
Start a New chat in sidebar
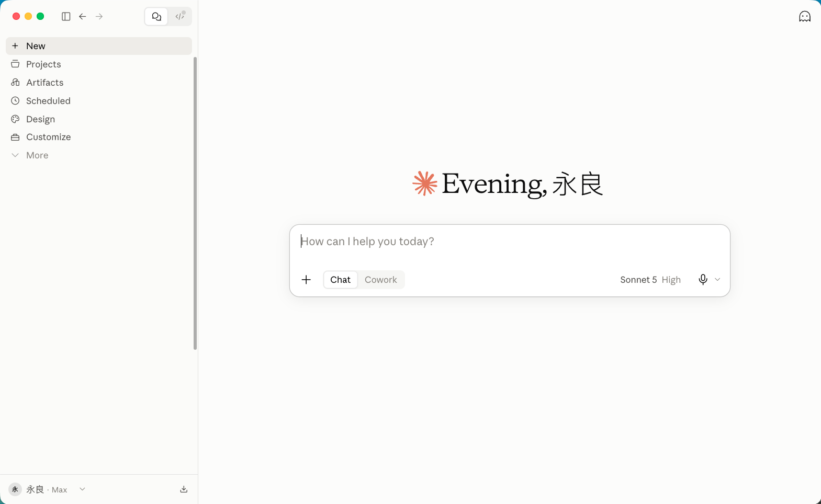pyautogui.click(x=99, y=46)
